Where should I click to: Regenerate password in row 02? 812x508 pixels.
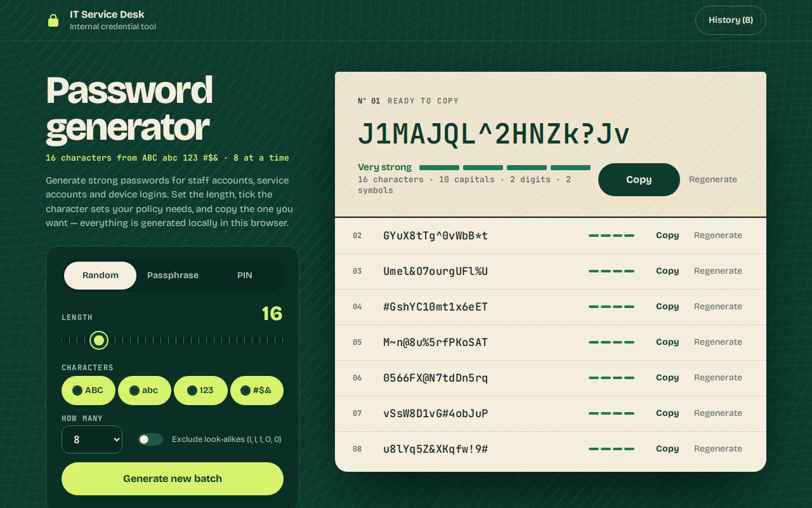pyautogui.click(x=718, y=236)
